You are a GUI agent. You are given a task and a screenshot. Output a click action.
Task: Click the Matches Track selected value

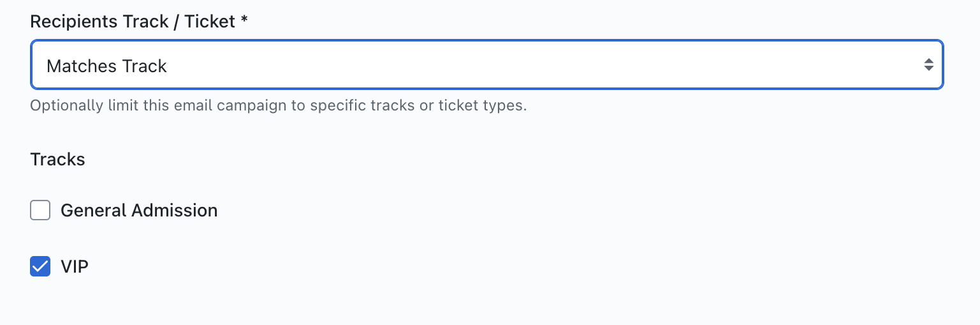click(x=106, y=66)
